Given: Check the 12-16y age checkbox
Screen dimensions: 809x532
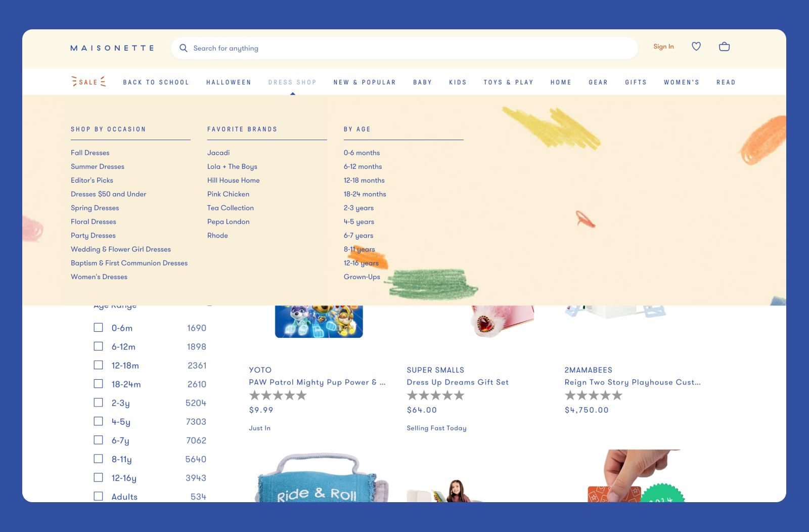Looking at the screenshot, I should click(98, 477).
